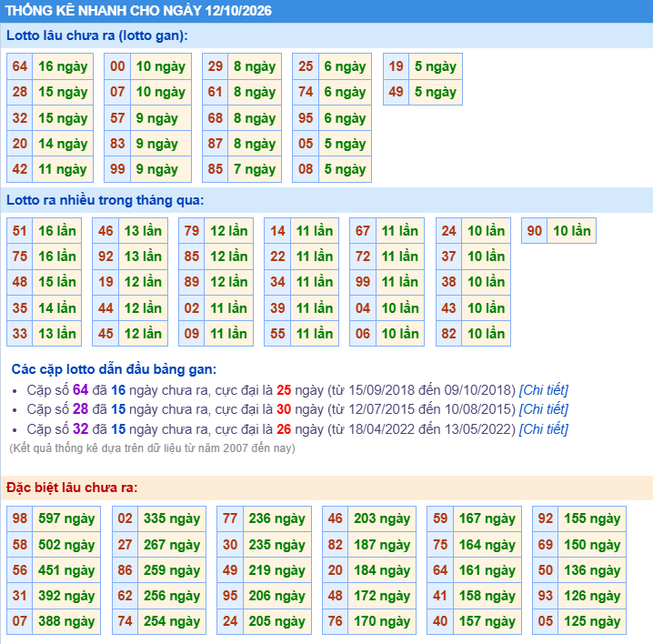This screenshot has height=644, width=653.
Task: Click the header Thống kê nhanh title
Action: [x=138, y=10]
